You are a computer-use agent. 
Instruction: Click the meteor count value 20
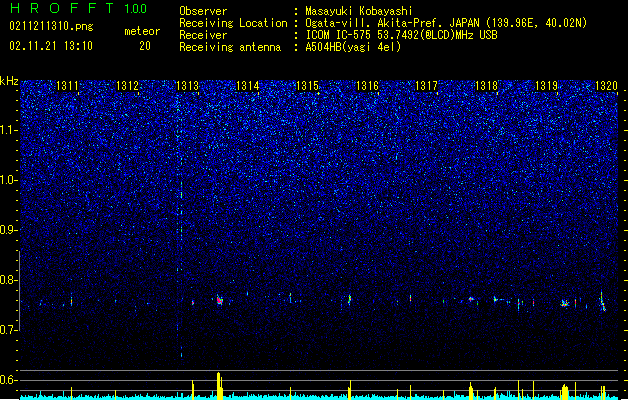coord(145,46)
